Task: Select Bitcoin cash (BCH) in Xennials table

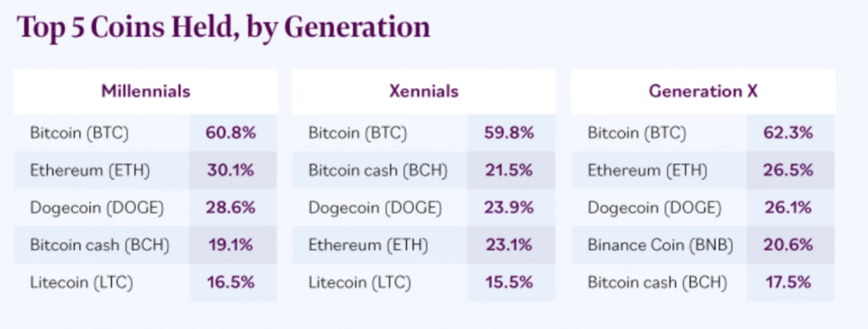Action: coord(377,171)
